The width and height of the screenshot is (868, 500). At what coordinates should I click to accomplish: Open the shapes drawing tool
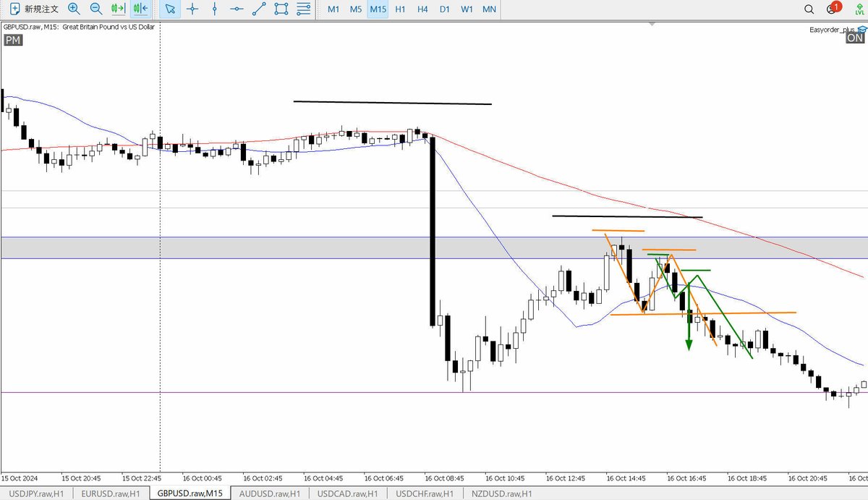point(281,9)
